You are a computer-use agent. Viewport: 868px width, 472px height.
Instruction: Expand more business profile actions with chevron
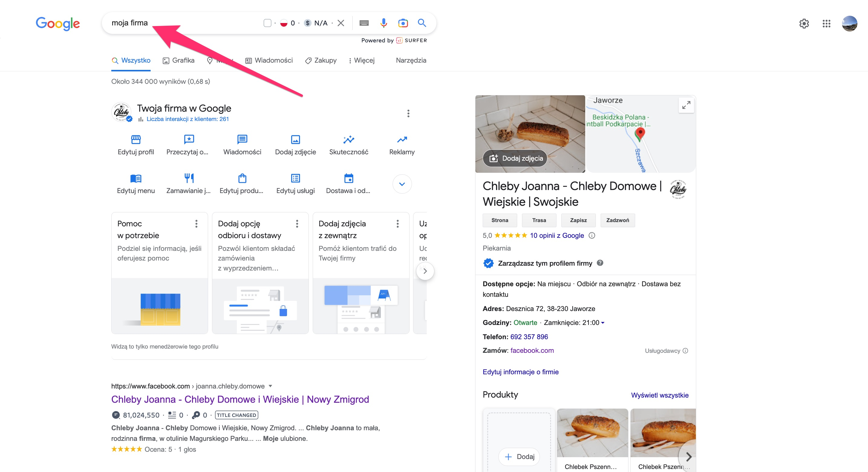tap(402, 184)
